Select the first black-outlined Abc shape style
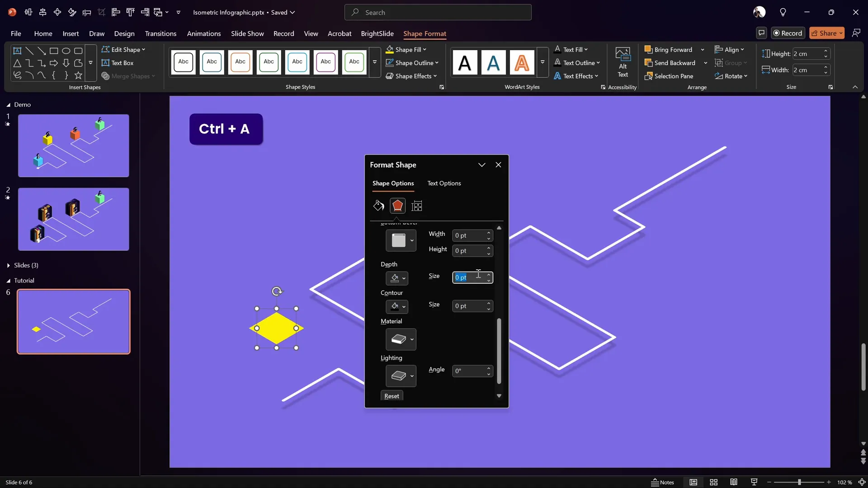The image size is (868, 488). pos(183,62)
